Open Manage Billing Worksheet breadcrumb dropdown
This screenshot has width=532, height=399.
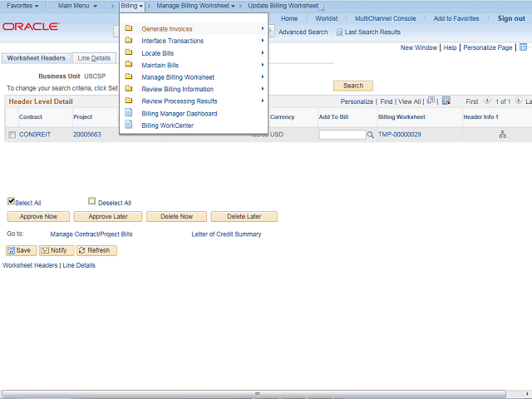(x=195, y=6)
